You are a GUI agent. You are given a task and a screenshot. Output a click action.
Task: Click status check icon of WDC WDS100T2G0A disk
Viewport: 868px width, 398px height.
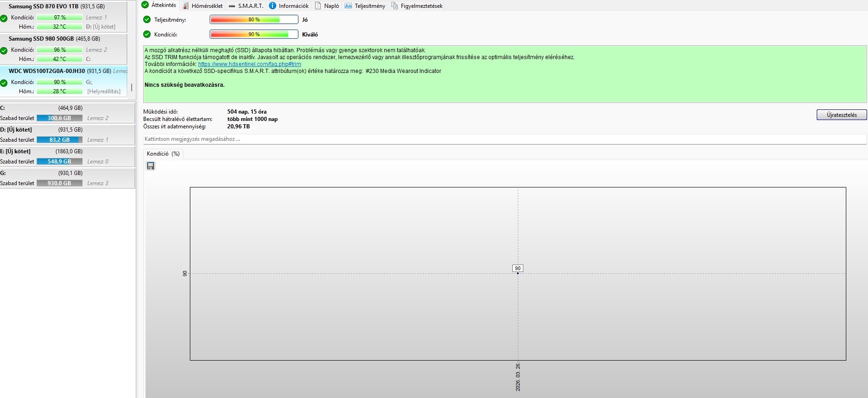point(4,83)
